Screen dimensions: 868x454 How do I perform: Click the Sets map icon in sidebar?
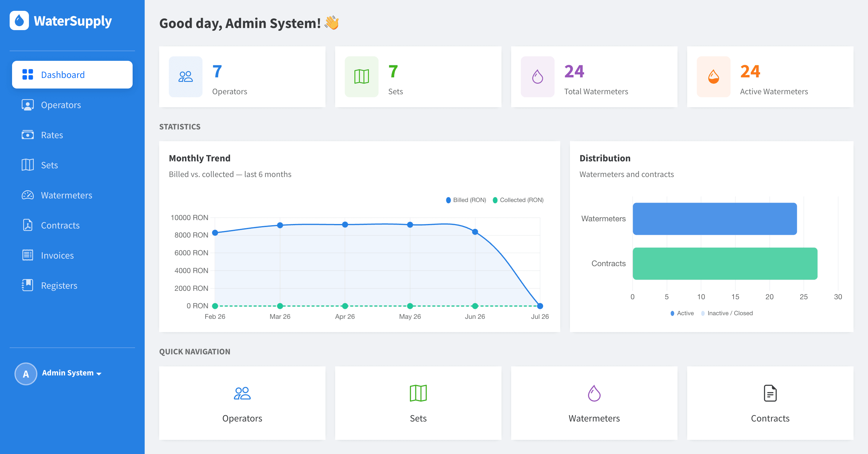[x=28, y=165]
